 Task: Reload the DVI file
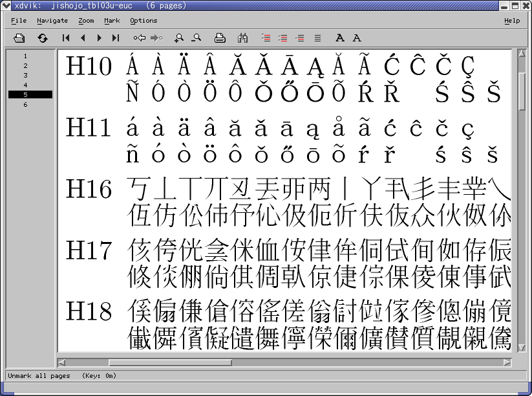[43, 38]
